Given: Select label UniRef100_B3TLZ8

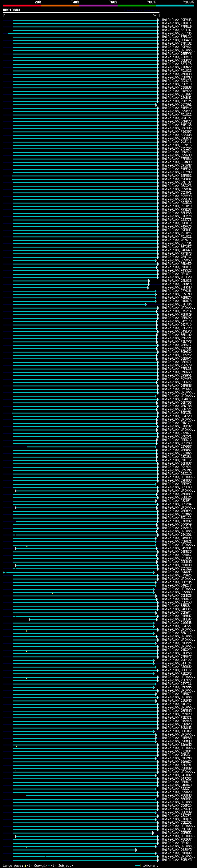Looking at the screenshot, I should (177, 64).
